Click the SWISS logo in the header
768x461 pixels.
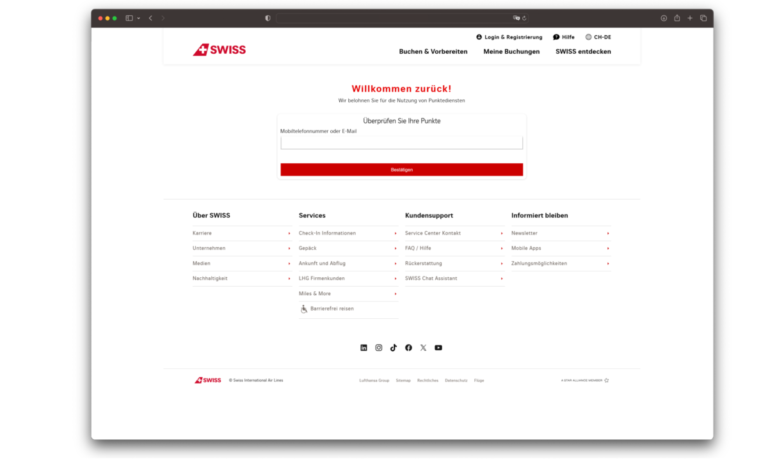(x=219, y=49)
